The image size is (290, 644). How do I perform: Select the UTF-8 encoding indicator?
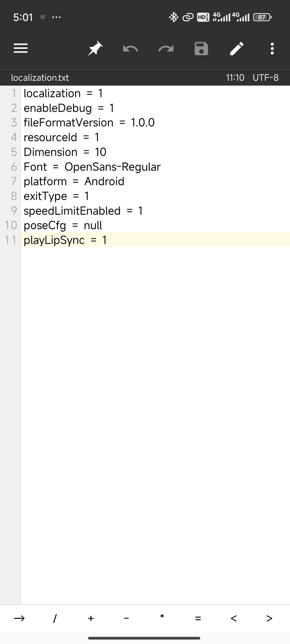266,78
